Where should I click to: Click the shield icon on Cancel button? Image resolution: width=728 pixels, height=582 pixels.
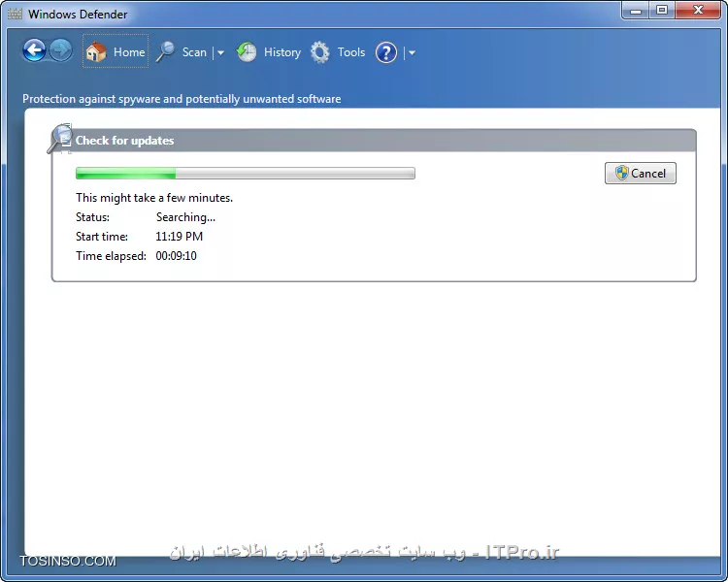click(621, 173)
